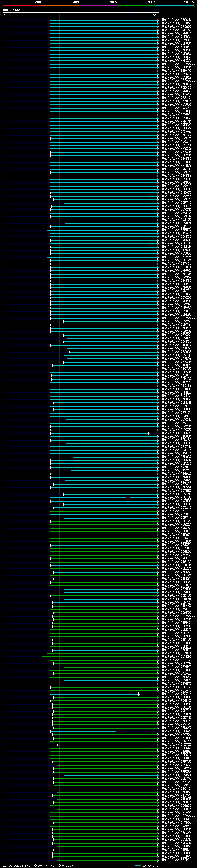The height and width of the screenshot is (868, 197).
Task: Click the purple ~60% identity legend segment
Action: (99, 6)
